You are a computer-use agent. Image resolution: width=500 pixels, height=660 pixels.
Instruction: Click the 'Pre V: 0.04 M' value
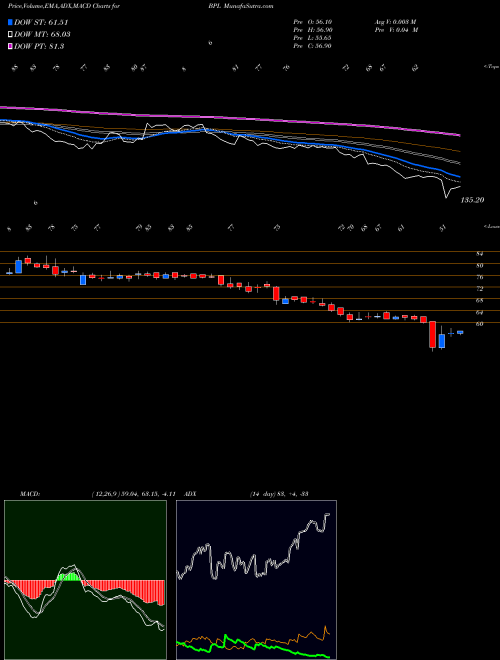[398, 30]
